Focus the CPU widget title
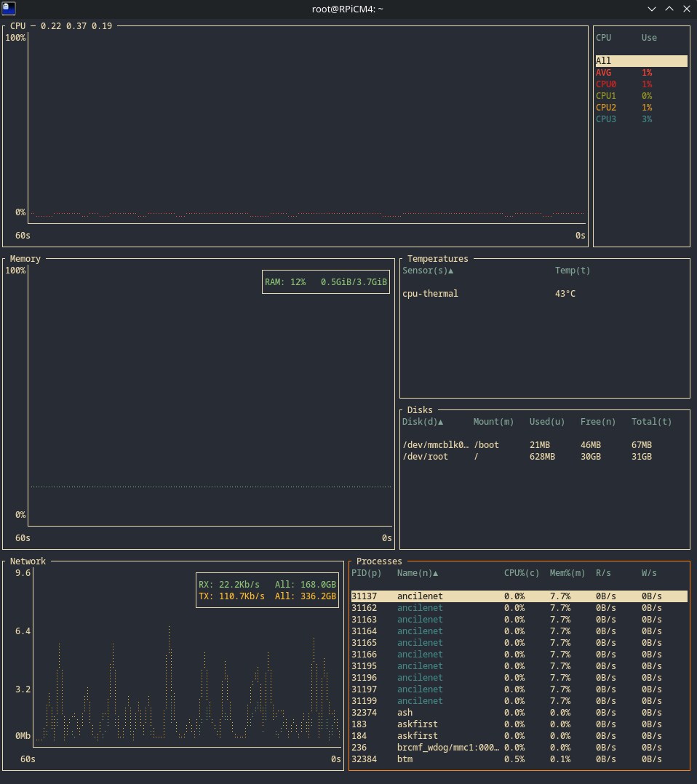Viewport: 697px width, 784px height. coord(17,26)
